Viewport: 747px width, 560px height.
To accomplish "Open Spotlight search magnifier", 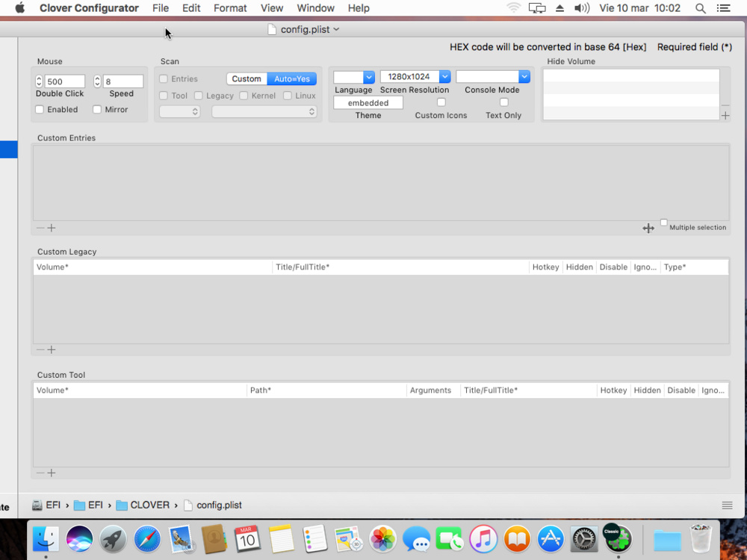I will click(x=701, y=8).
